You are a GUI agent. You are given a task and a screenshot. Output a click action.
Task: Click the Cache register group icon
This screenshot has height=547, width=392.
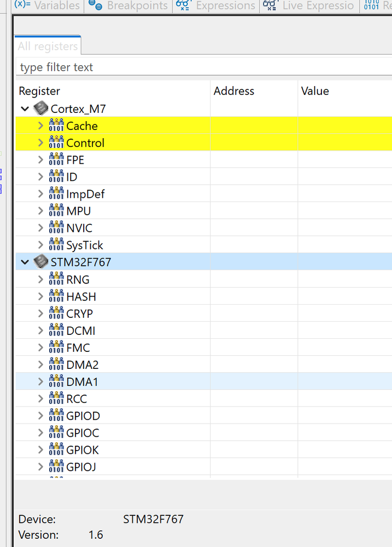click(x=56, y=125)
